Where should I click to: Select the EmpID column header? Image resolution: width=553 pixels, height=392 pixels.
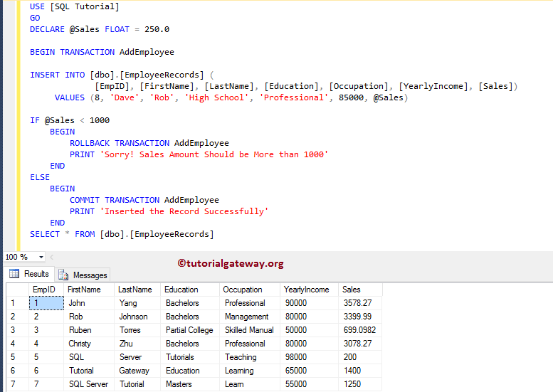tap(46, 290)
